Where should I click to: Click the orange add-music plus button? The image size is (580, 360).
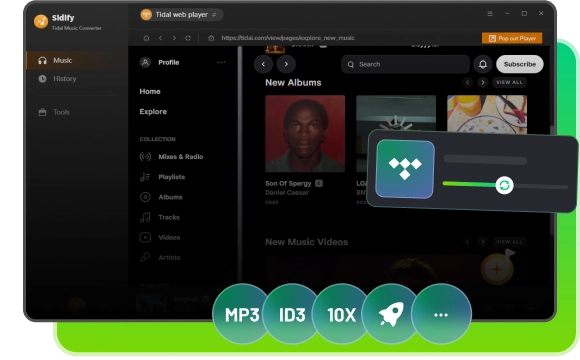coord(497,269)
